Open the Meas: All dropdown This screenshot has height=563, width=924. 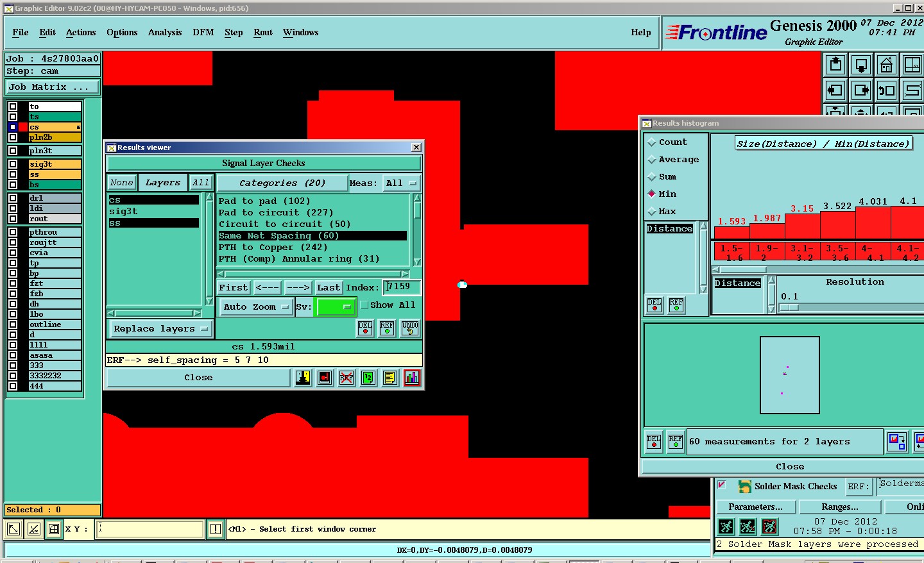401,183
